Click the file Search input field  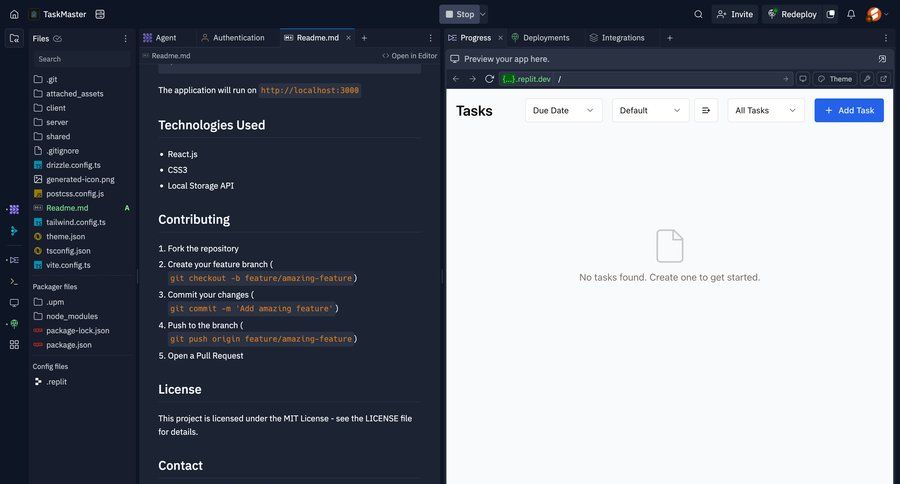(80, 59)
